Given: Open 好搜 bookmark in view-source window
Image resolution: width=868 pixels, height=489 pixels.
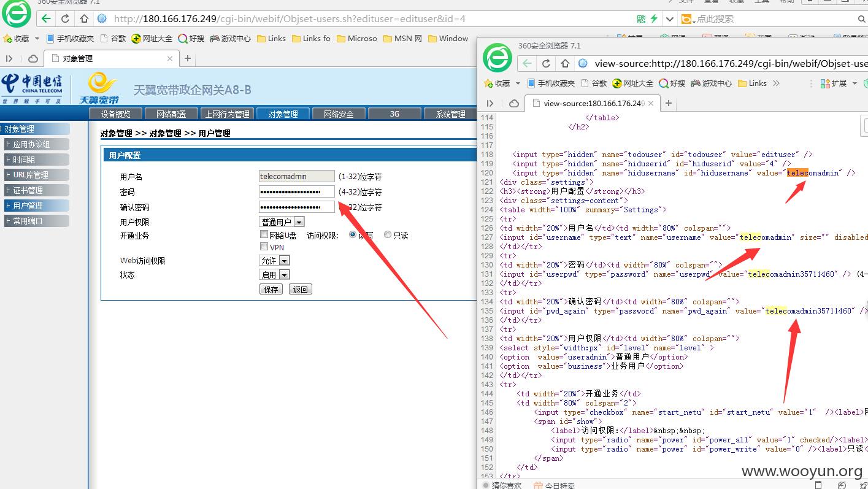Looking at the screenshot, I should click(672, 83).
